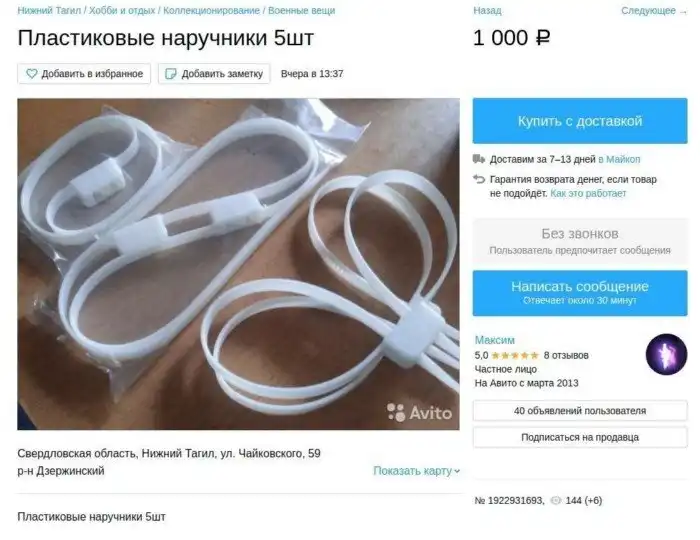Expand Показать карту chevron
This screenshot has width=700, height=540.
(x=457, y=471)
